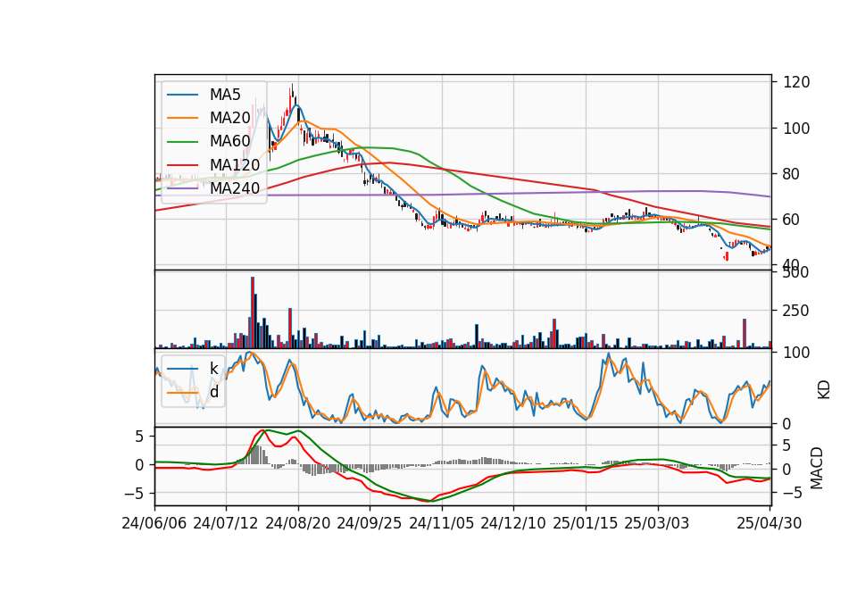The image size is (857, 616).
Task: Click the 80 price axis label
Action: (x=792, y=174)
